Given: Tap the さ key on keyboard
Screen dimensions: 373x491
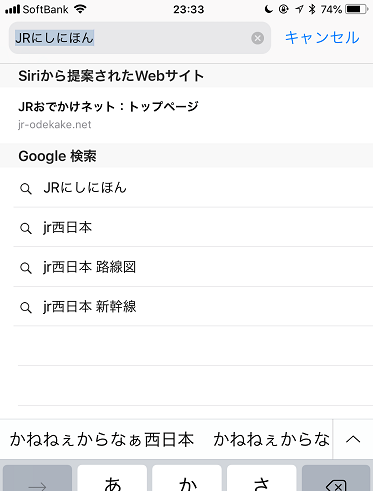Looking at the screenshot, I should pos(261,478).
